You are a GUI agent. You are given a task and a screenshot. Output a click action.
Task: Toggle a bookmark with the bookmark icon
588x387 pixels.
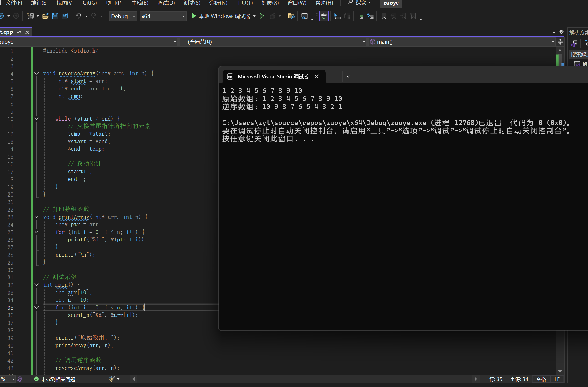(x=384, y=16)
